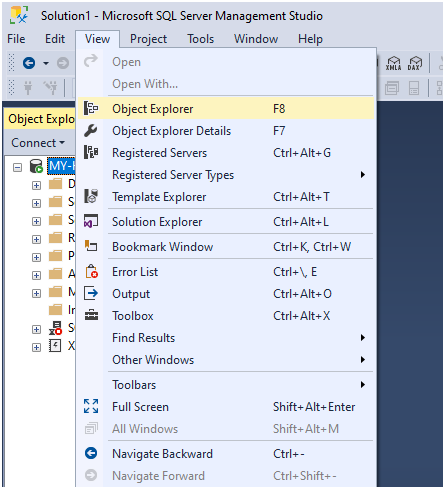Expand the folder starting with M
The image size is (445, 489).
[36, 293]
